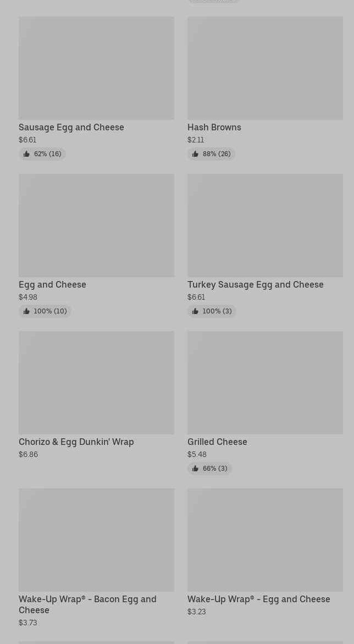Choose Wake-Up Wrap - Egg and Cheese title
354x644 pixels.
(259, 599)
